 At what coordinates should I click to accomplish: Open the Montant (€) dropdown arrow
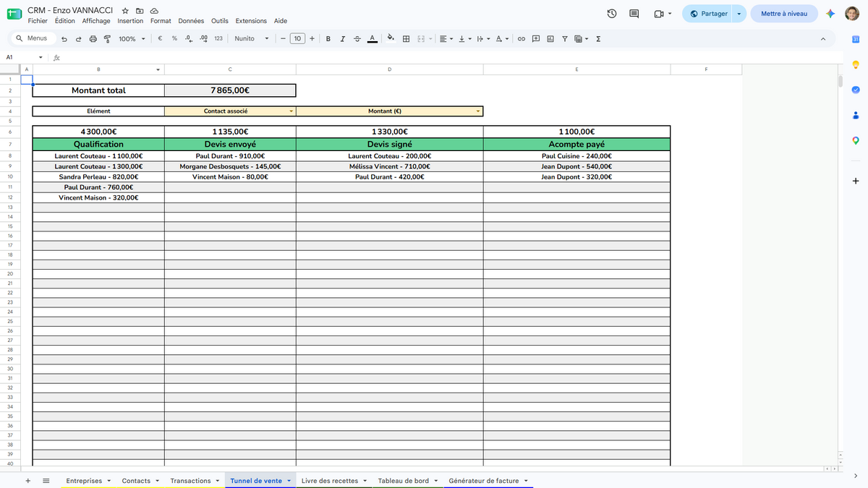pyautogui.click(x=478, y=111)
